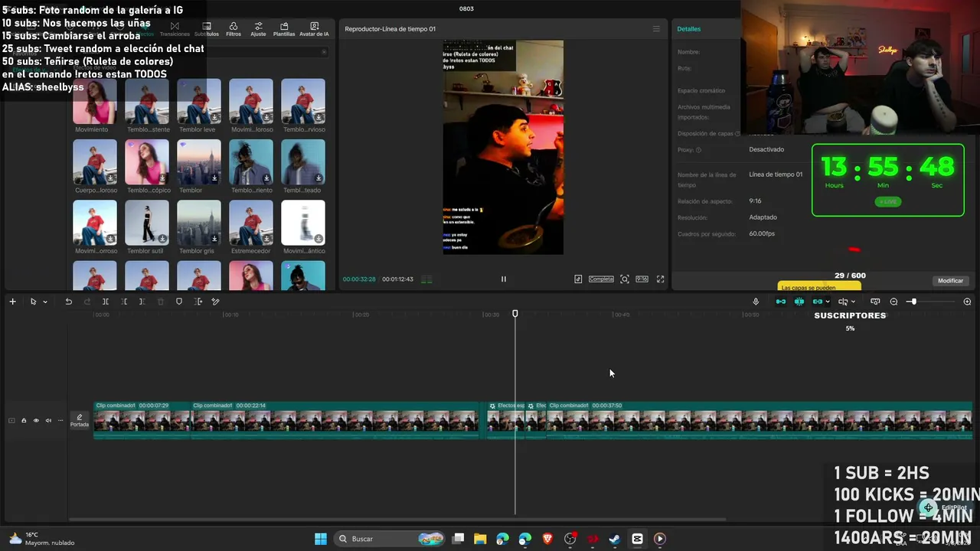This screenshot has height=551, width=980.
Task: Click the fullscreen icon in the player
Action: tap(660, 279)
